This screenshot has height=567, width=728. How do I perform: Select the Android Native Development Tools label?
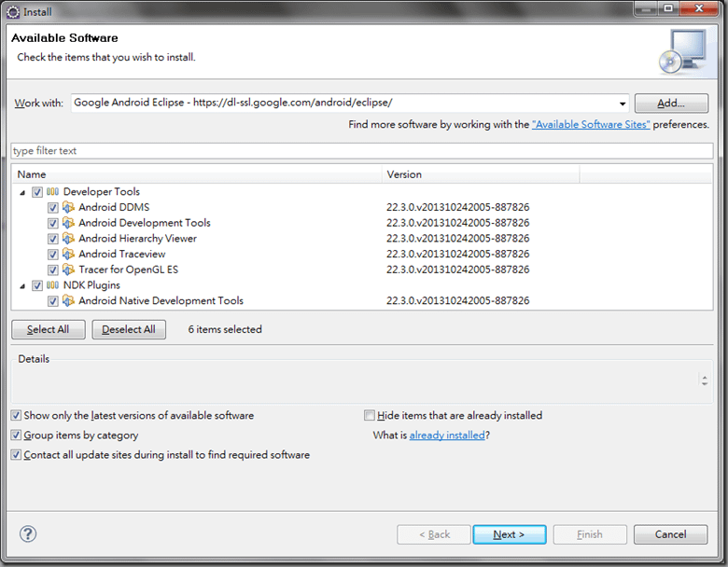click(161, 300)
